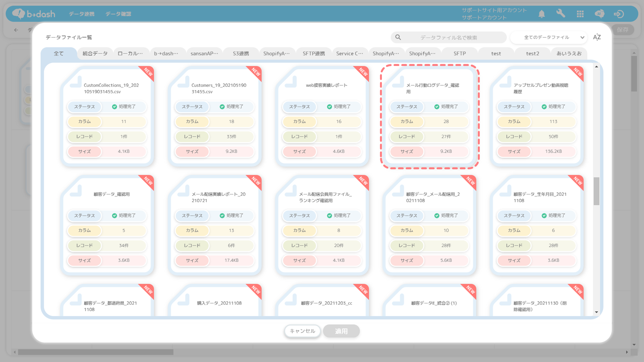Click the A-Z sort icon
The height and width of the screenshot is (362, 644).
click(597, 37)
